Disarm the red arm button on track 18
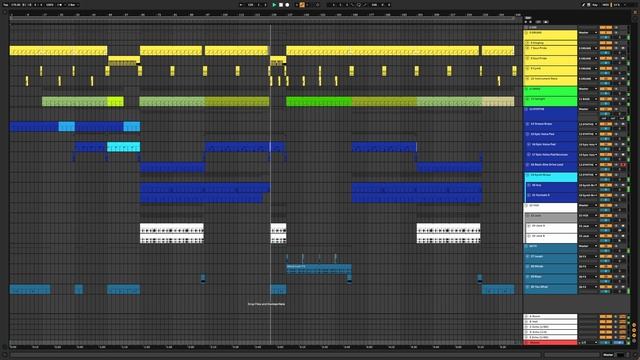640x360 pixels. (623, 164)
